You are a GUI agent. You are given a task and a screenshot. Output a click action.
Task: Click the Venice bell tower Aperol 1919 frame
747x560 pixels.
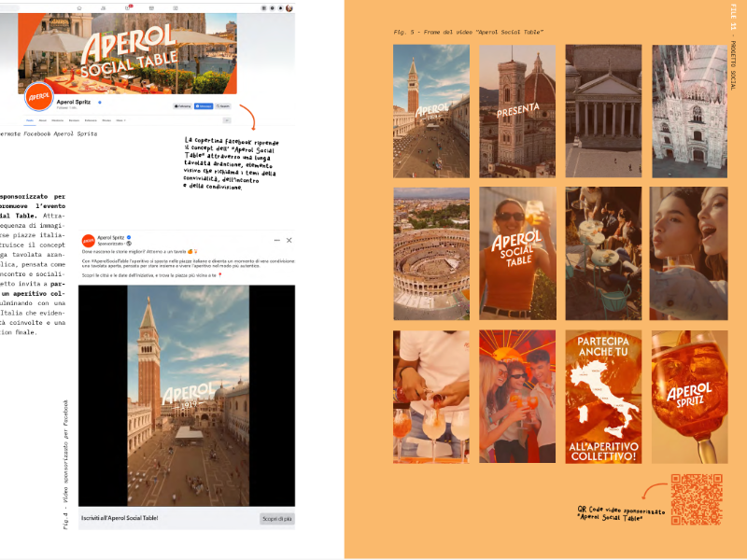431,111
